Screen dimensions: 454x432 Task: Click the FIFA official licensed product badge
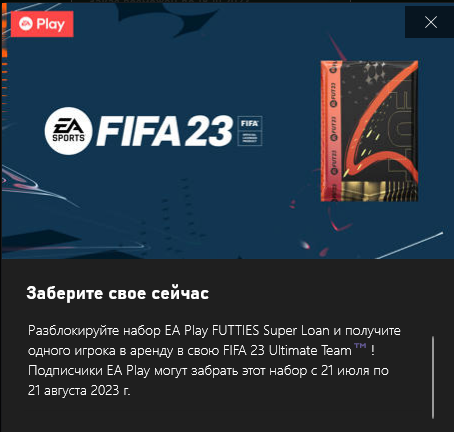[250, 131]
